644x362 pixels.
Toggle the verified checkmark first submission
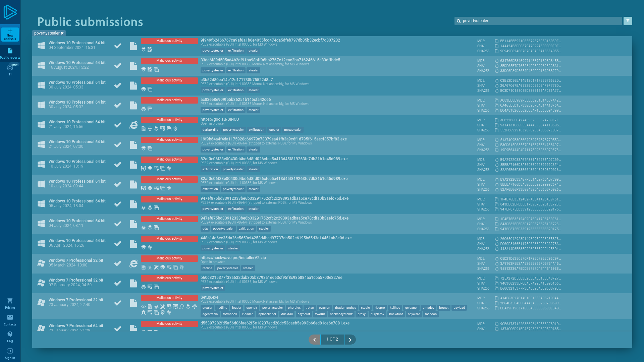point(118,46)
